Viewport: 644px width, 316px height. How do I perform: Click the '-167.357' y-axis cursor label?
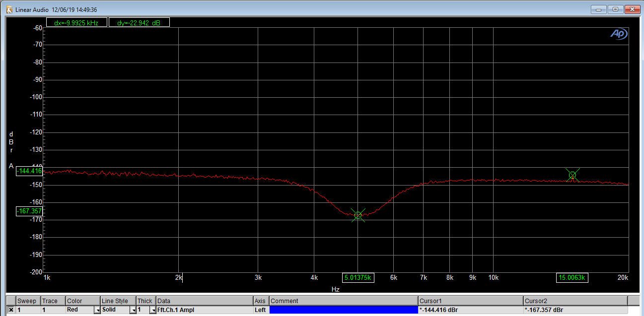pos(30,211)
